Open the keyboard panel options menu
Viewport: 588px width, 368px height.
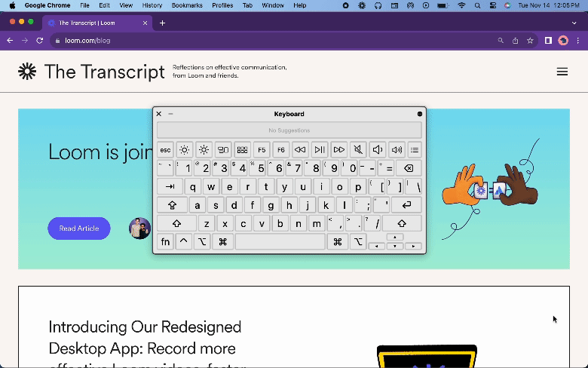(x=420, y=114)
